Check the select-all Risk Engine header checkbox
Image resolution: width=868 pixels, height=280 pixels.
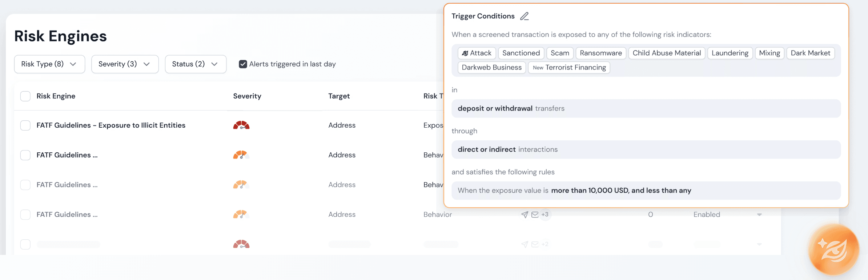pyautogui.click(x=25, y=96)
